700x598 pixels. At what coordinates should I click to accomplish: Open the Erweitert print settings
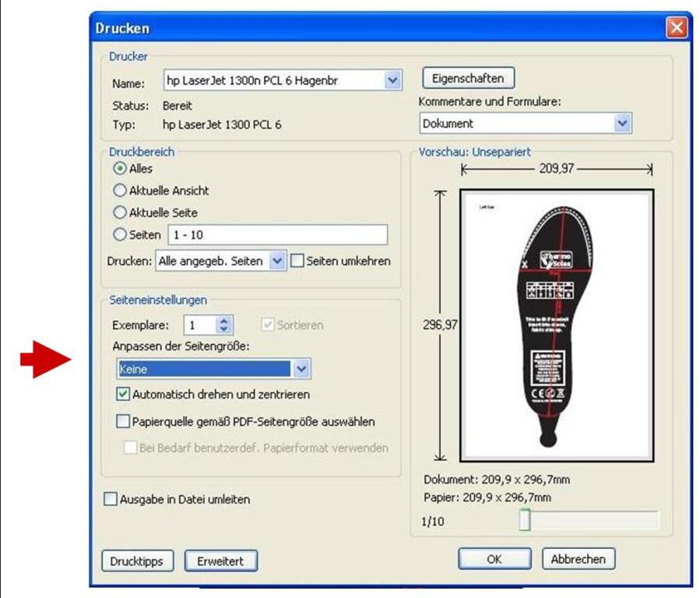(220, 561)
